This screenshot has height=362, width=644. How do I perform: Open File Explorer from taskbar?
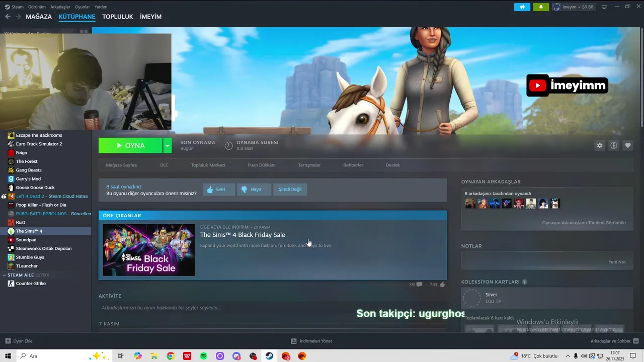click(x=154, y=356)
